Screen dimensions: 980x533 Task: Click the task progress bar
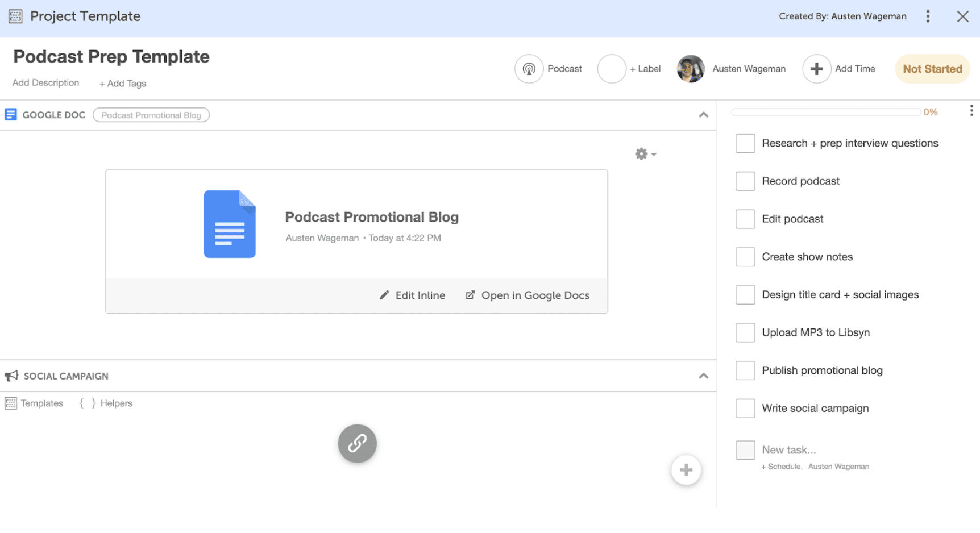(x=826, y=112)
